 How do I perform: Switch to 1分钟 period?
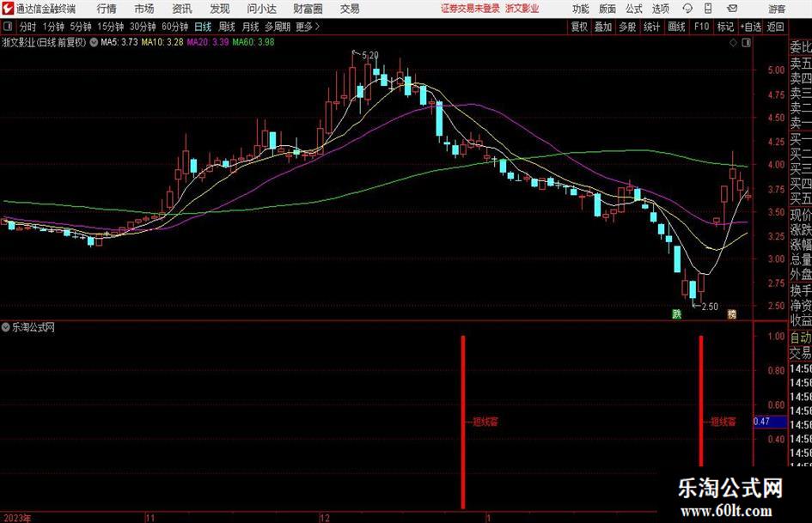point(53,27)
